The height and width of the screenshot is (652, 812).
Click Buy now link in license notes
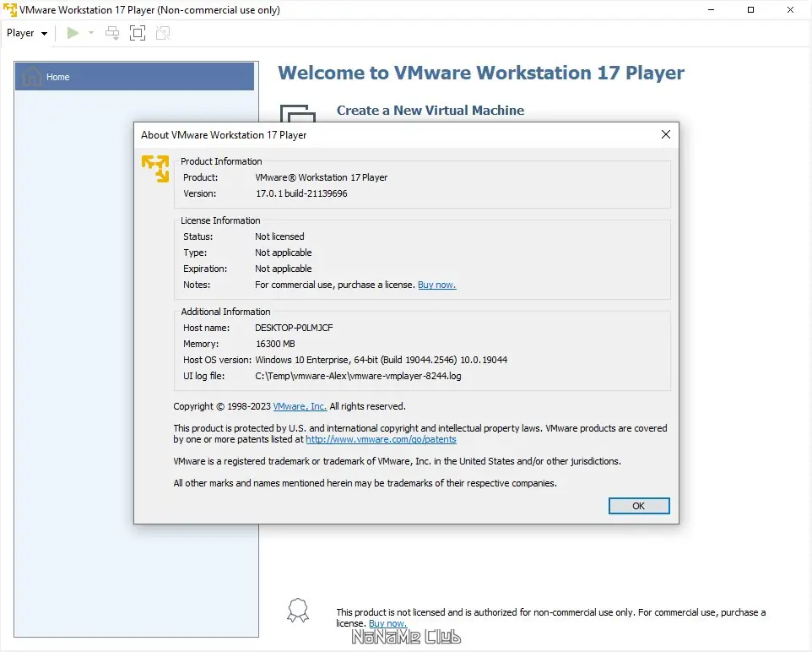[x=437, y=285]
